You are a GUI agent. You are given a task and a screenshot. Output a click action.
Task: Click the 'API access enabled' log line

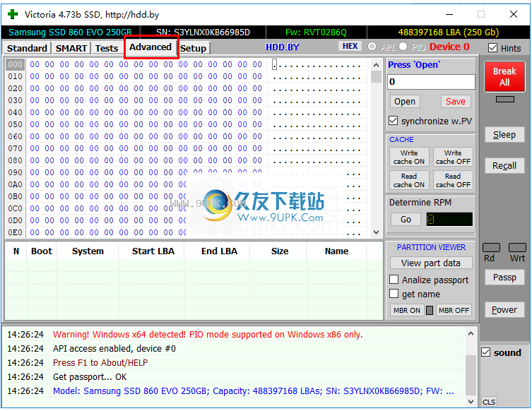tap(114, 349)
